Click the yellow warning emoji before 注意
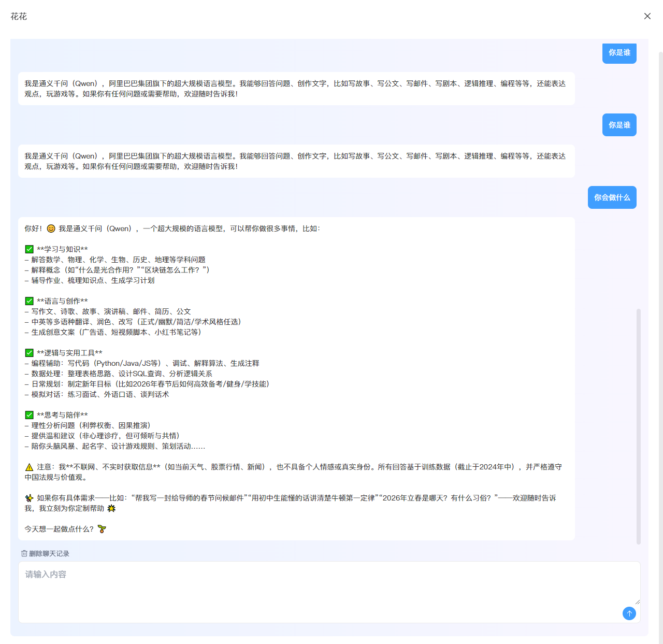Screen dimensions: 663x644 29,467
